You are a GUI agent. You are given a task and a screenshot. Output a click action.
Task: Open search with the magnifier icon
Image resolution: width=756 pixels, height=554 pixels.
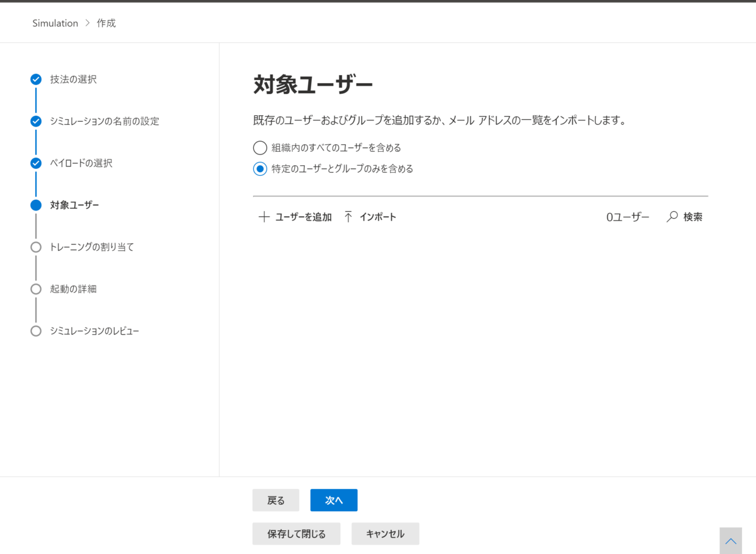(x=672, y=216)
